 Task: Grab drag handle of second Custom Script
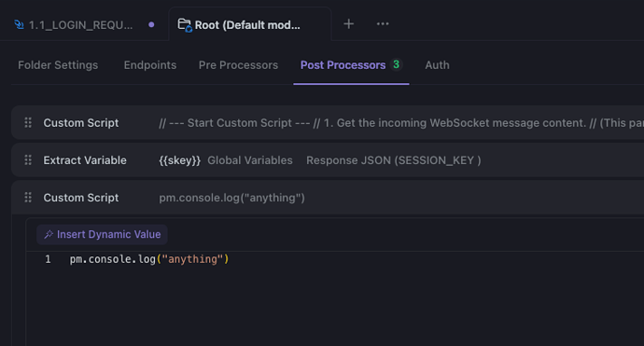pos(28,198)
